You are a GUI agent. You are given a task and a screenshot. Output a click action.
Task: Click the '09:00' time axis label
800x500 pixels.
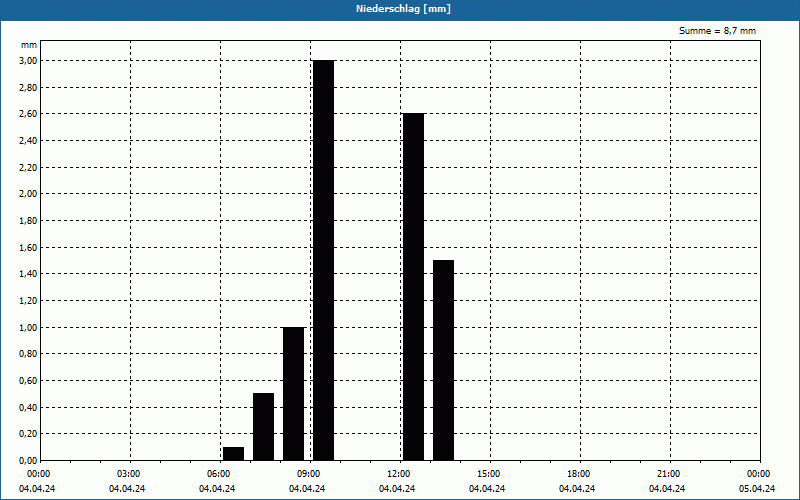point(308,474)
